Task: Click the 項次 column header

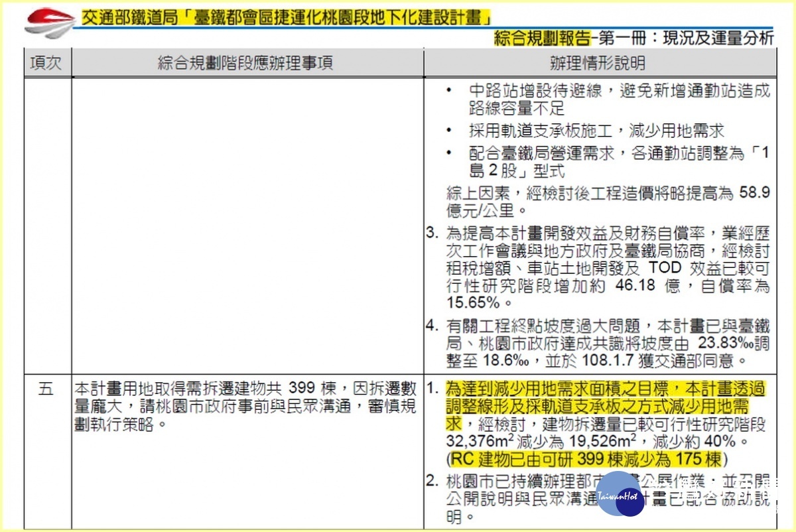Action: (x=46, y=63)
